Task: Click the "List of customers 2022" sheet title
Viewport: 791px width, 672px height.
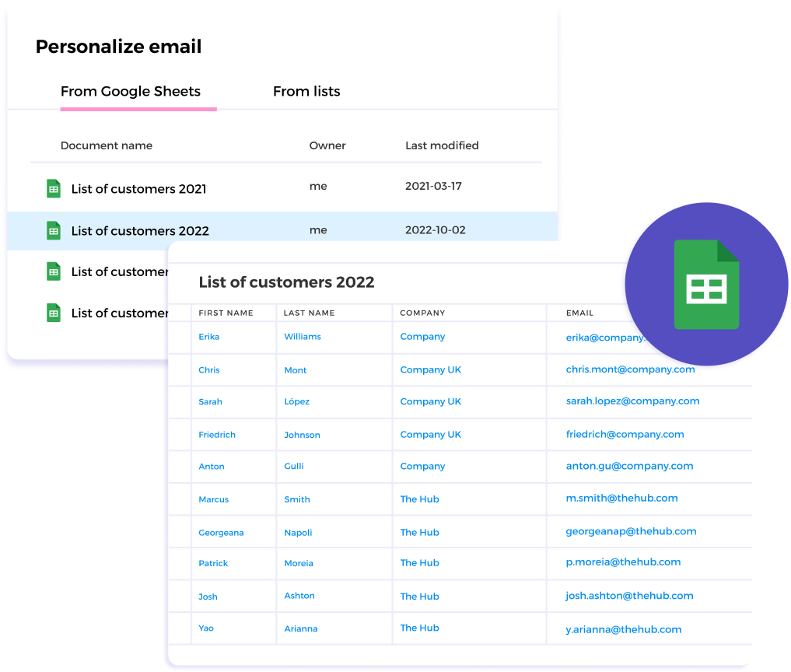Action: [289, 283]
